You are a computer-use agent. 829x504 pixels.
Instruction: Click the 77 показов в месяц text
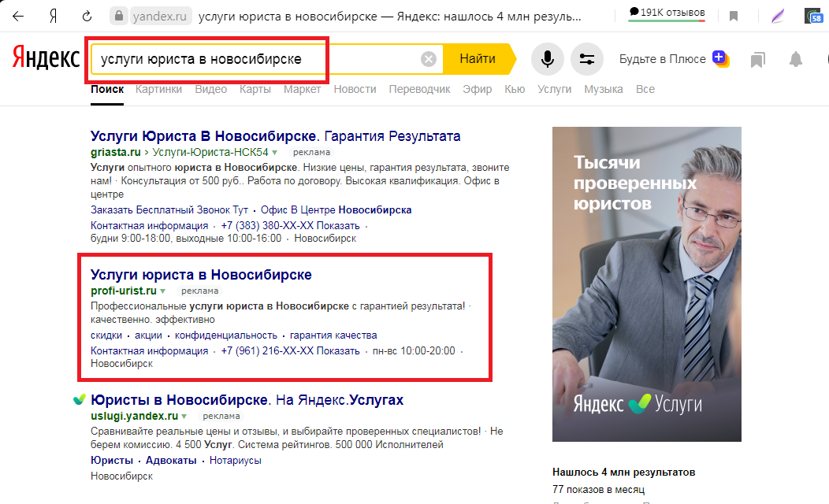click(598, 490)
